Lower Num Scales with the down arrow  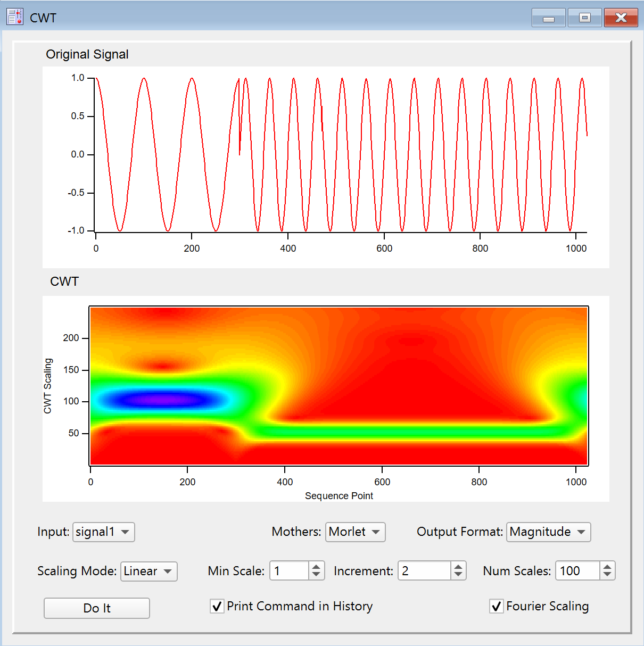point(607,575)
